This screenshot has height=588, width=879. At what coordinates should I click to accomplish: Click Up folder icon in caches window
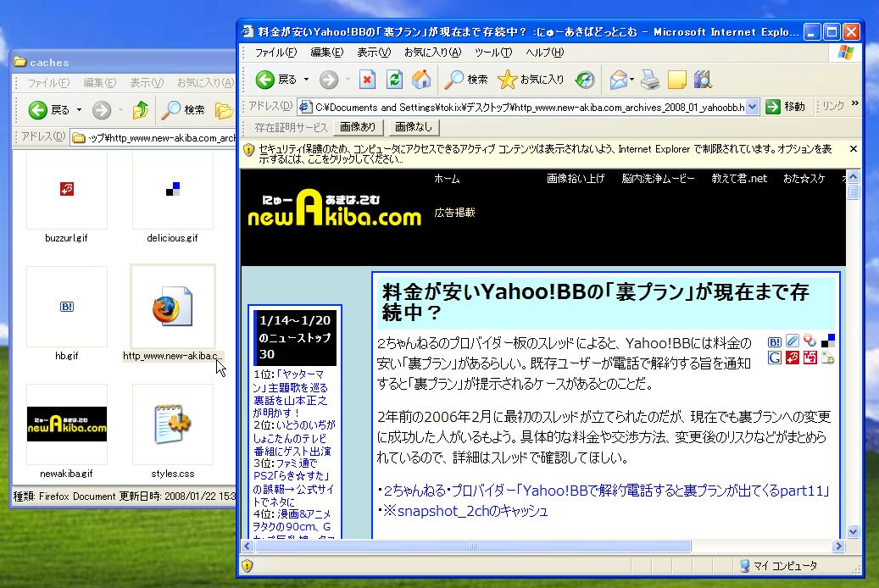coord(140,110)
